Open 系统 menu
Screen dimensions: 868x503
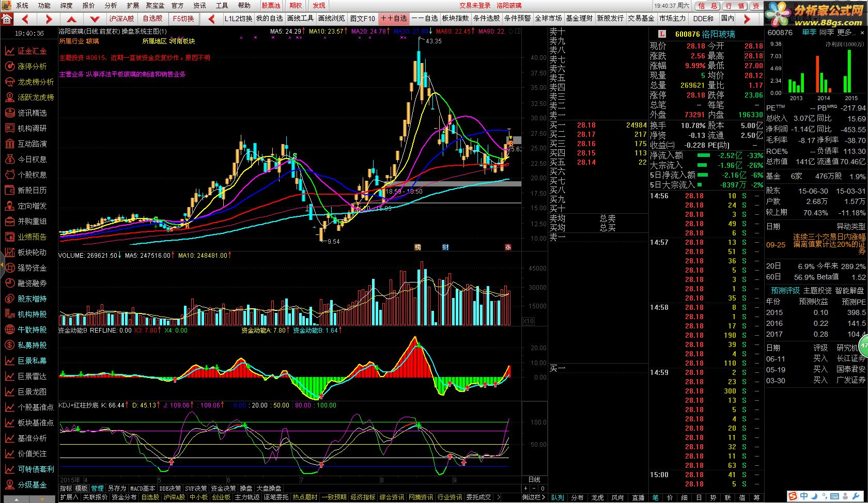[x=22, y=6]
